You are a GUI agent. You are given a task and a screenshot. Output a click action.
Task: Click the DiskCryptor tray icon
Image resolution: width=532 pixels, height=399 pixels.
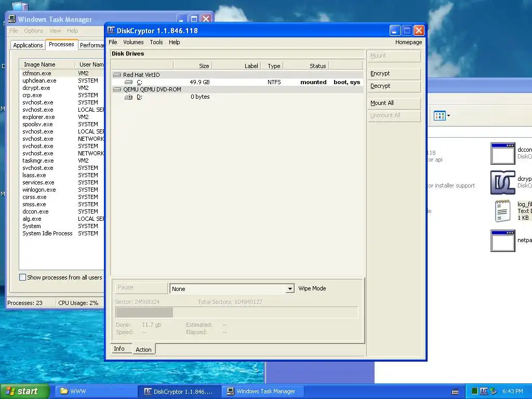(484, 391)
